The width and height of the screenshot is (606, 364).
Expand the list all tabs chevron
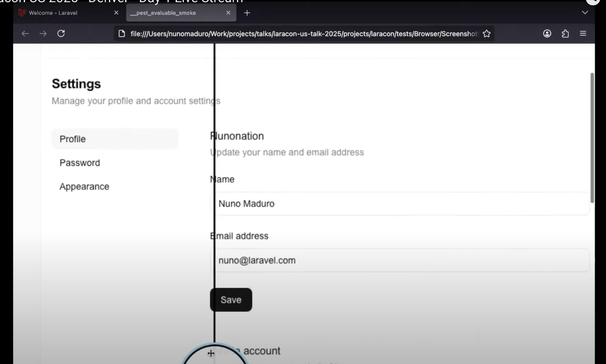585,13
